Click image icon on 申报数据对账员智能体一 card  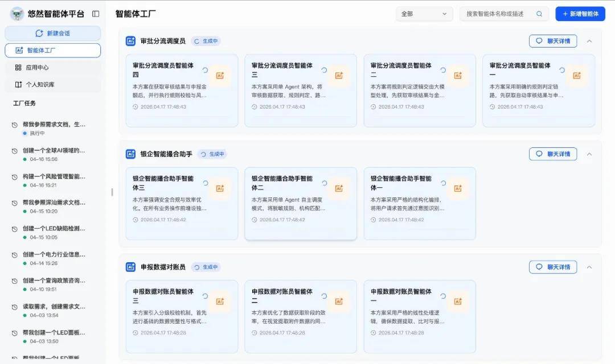click(458, 301)
